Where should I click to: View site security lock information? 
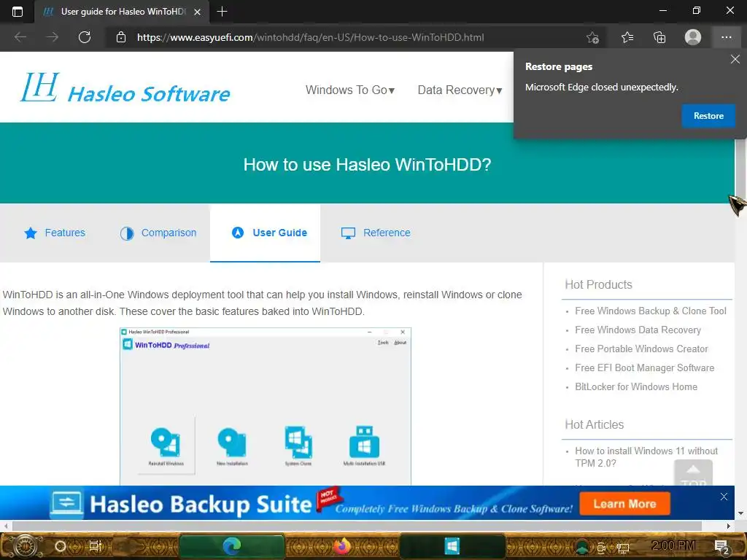click(x=121, y=37)
